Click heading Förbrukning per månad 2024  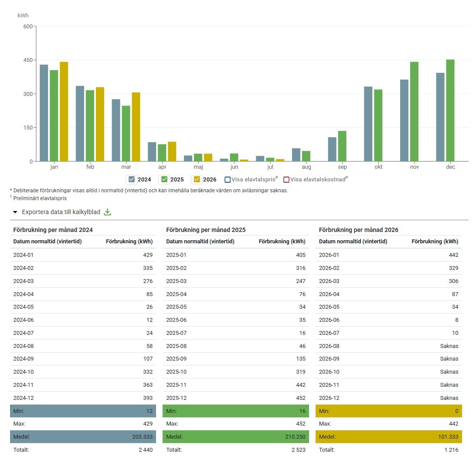coord(53,230)
